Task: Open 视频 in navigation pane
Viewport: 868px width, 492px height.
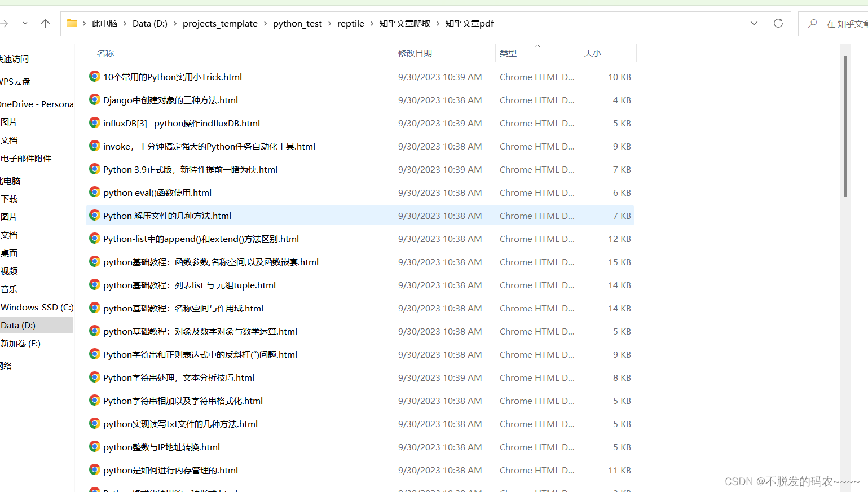Action: (x=9, y=271)
